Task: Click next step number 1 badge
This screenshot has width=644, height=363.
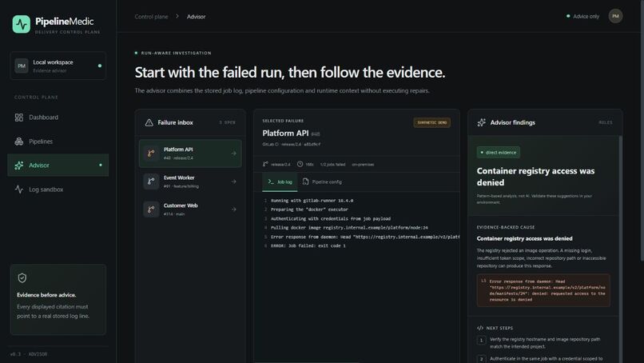Action: (481, 341)
